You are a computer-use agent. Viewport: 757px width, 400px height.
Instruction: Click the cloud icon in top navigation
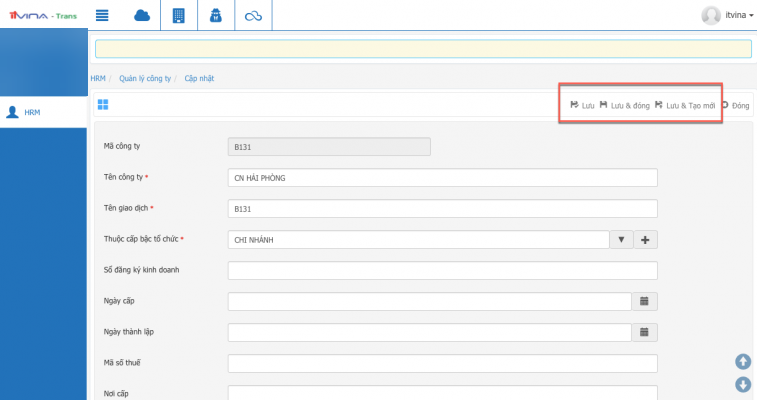141,15
